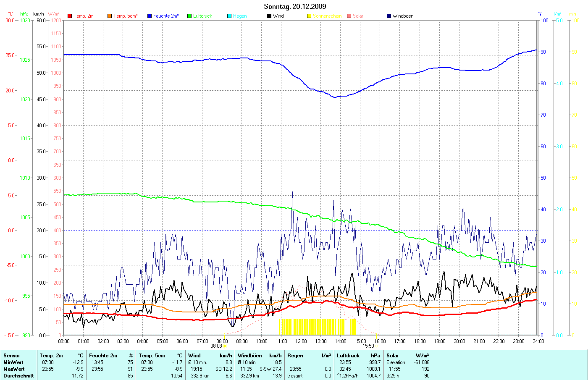Image resolution: width=588 pixels, height=380 pixels.
Task: Click the 12:00 label on time axis
Action: [301, 341]
